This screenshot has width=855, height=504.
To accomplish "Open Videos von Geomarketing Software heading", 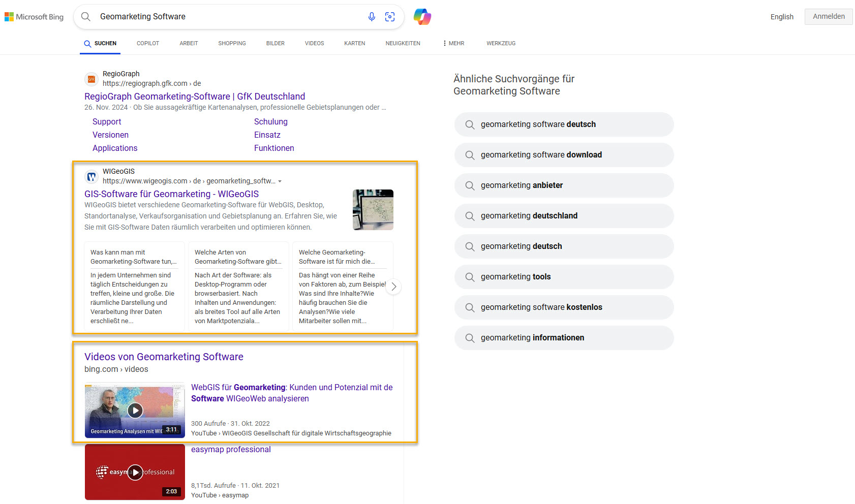I will pyautogui.click(x=164, y=357).
